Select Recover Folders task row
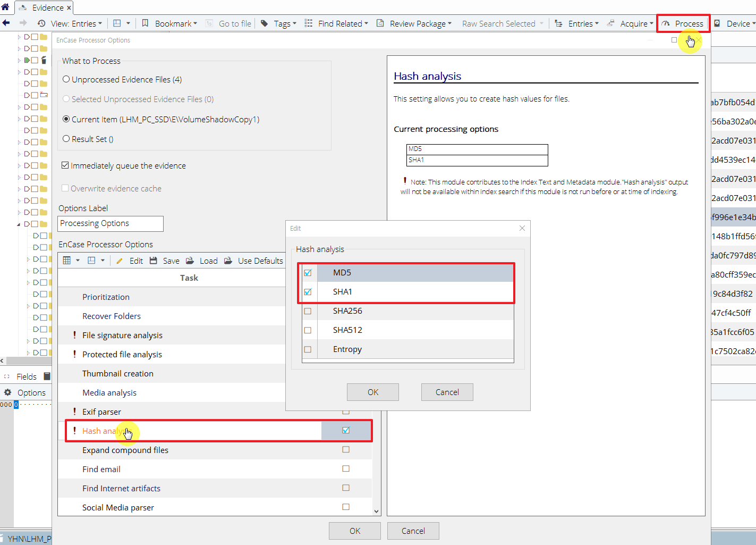Screen dimensions: 756x545 [172, 316]
